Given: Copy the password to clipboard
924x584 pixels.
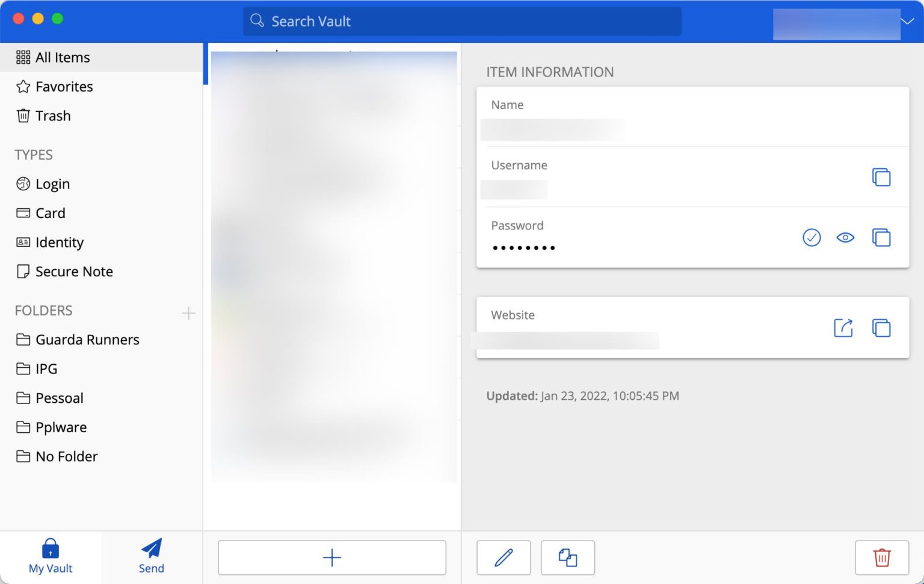Looking at the screenshot, I should pos(881,238).
